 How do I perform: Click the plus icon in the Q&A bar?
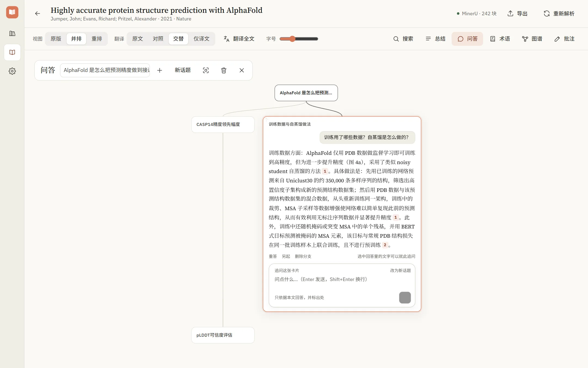(160, 70)
